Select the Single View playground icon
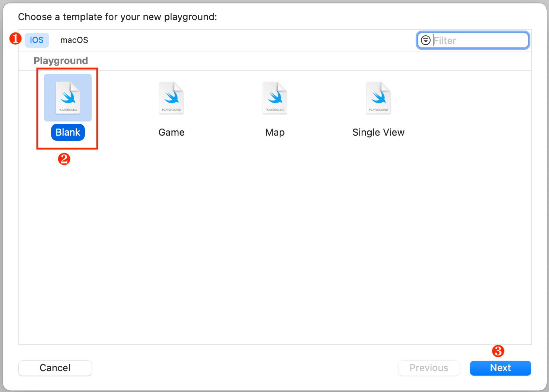Viewport: 549px width, 392px height. [x=378, y=98]
